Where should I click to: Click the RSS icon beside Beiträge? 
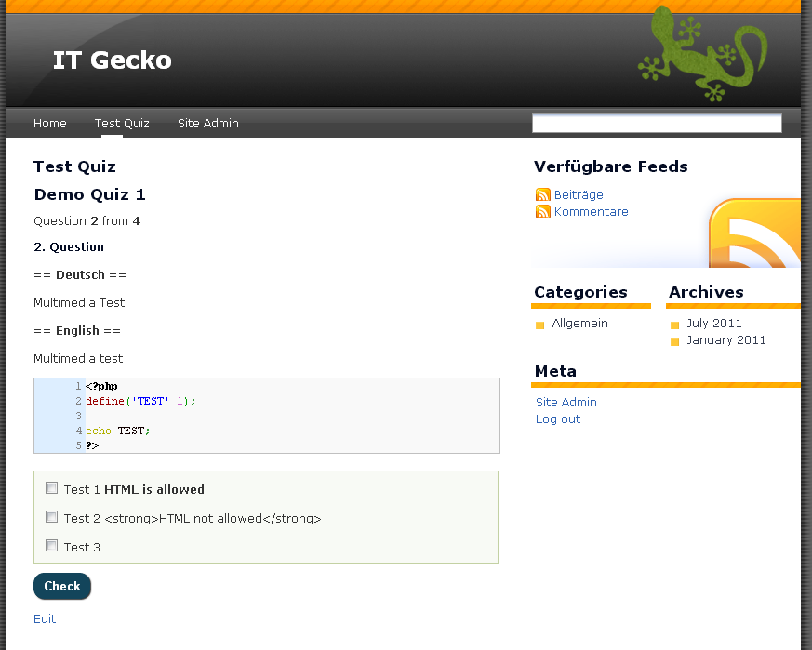(x=543, y=195)
